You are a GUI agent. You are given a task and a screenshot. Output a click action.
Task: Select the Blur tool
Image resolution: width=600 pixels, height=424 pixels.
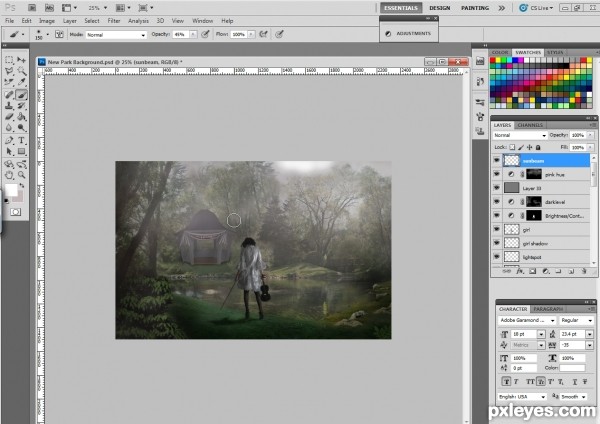click(9, 128)
